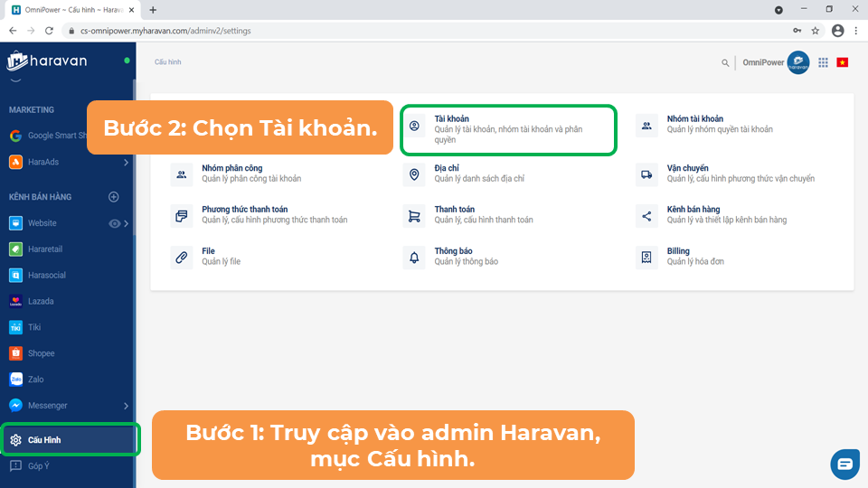
Task: Expand the HaraAds submenu arrow
Action: [127, 162]
